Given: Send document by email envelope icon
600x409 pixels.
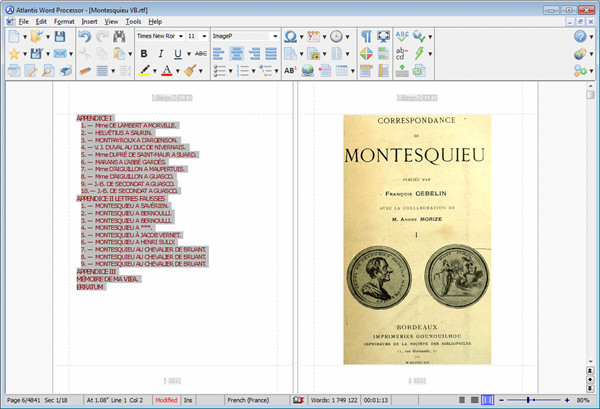Looking at the screenshot, I should coord(60,54).
